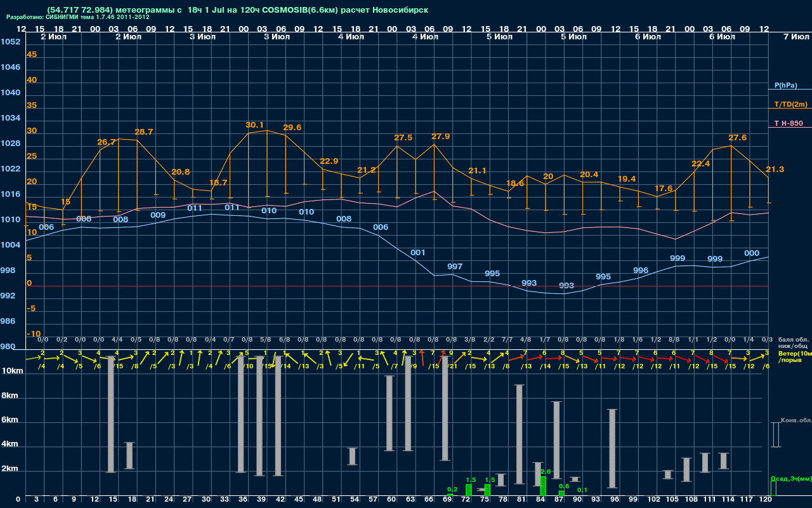
Task: Click the 26.7 temperature value
Action: (107, 142)
